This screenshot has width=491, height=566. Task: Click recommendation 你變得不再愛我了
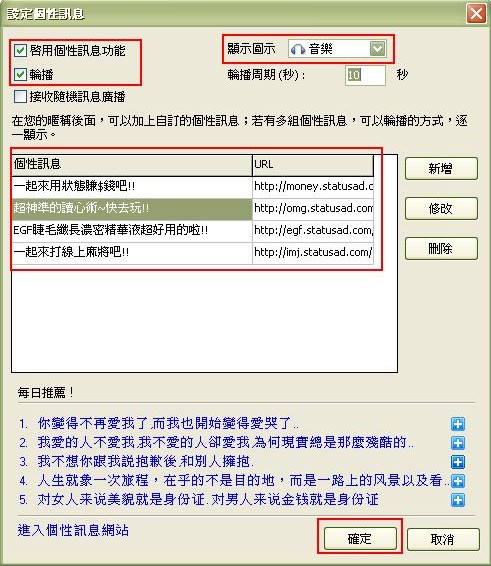click(x=168, y=423)
